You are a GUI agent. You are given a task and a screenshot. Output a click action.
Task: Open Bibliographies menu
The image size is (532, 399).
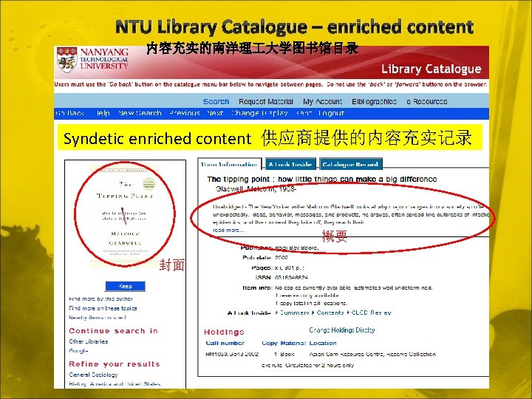tap(374, 101)
